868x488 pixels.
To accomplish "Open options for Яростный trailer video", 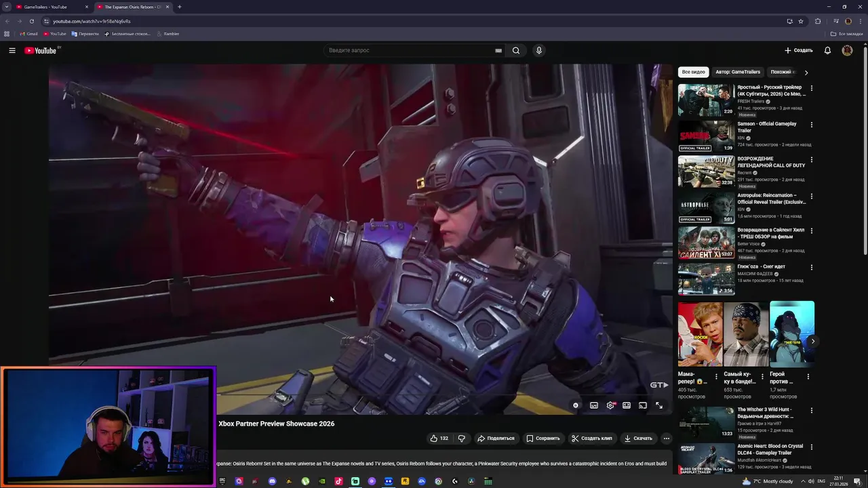I will point(812,88).
